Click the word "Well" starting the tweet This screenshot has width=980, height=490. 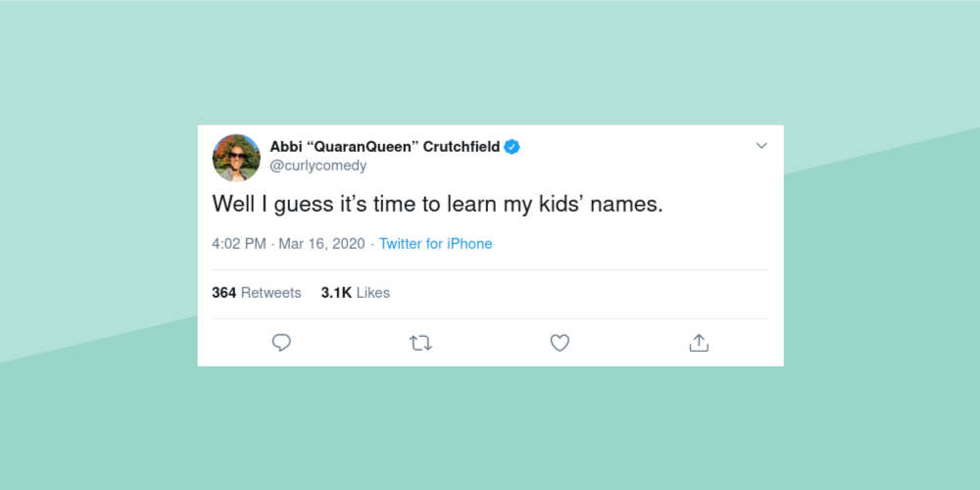tap(231, 205)
